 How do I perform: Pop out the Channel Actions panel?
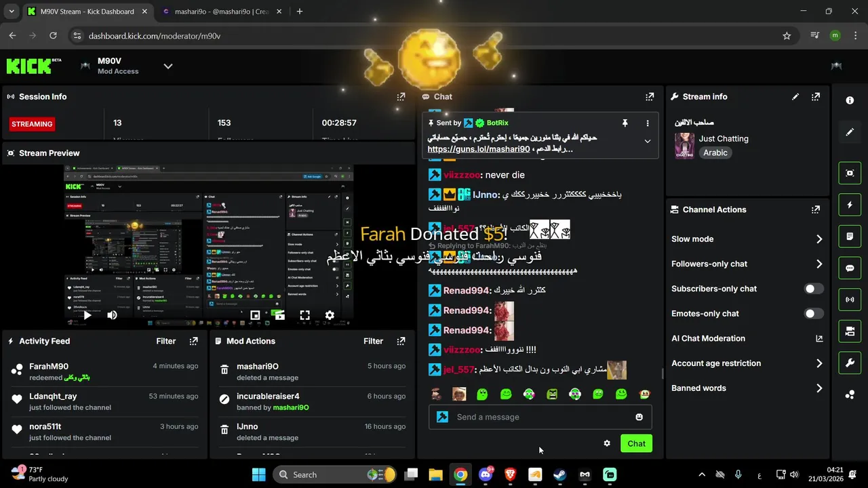pyautogui.click(x=816, y=210)
